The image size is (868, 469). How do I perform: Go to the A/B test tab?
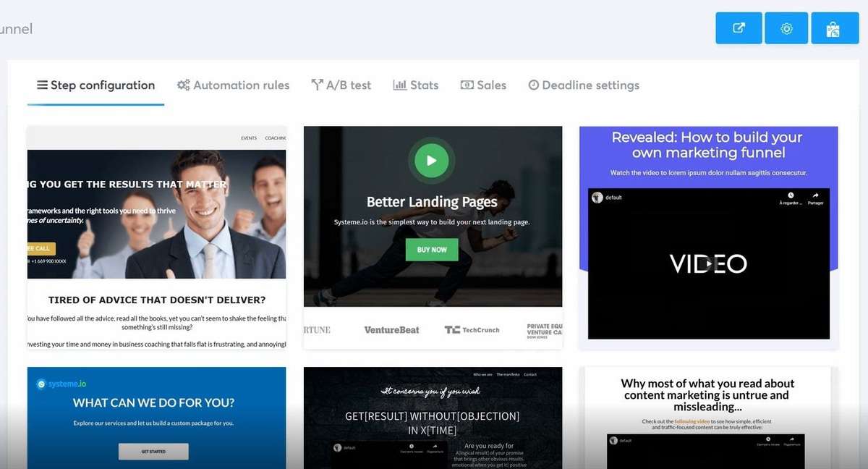click(341, 85)
